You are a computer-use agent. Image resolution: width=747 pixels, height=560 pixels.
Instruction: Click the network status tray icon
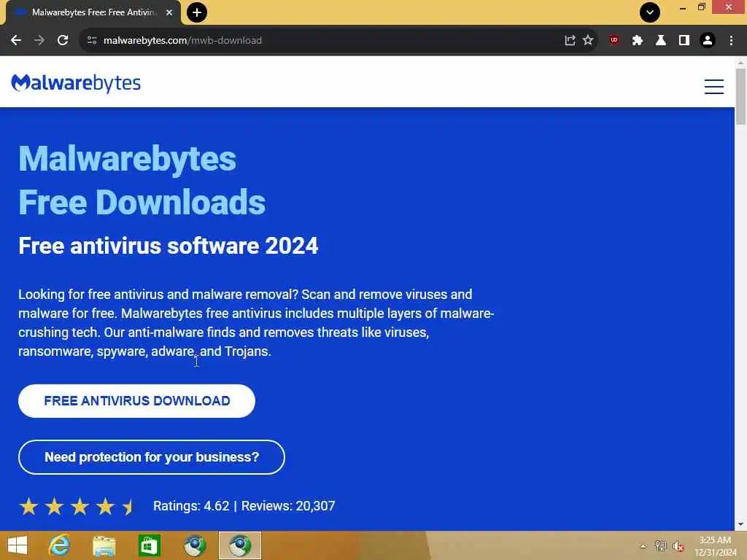point(660,546)
